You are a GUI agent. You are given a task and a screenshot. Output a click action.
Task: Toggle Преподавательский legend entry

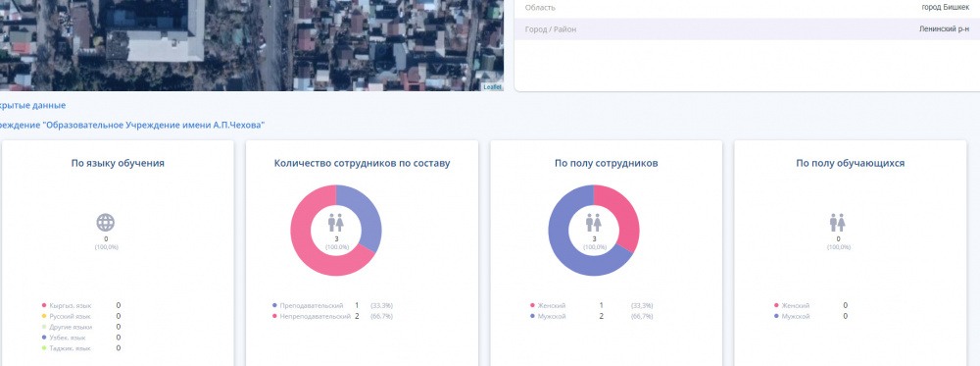pos(308,305)
